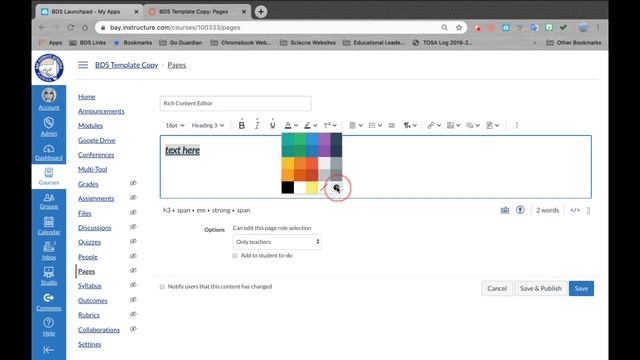The width and height of the screenshot is (640, 360).
Task: Open the 'Only teachers' role selection dropdown
Action: point(277,242)
